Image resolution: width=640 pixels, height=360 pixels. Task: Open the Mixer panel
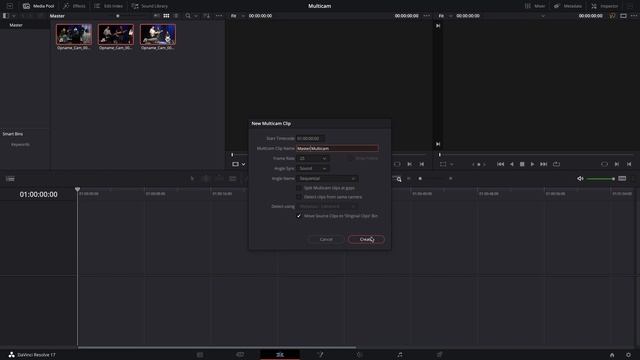[x=535, y=6]
